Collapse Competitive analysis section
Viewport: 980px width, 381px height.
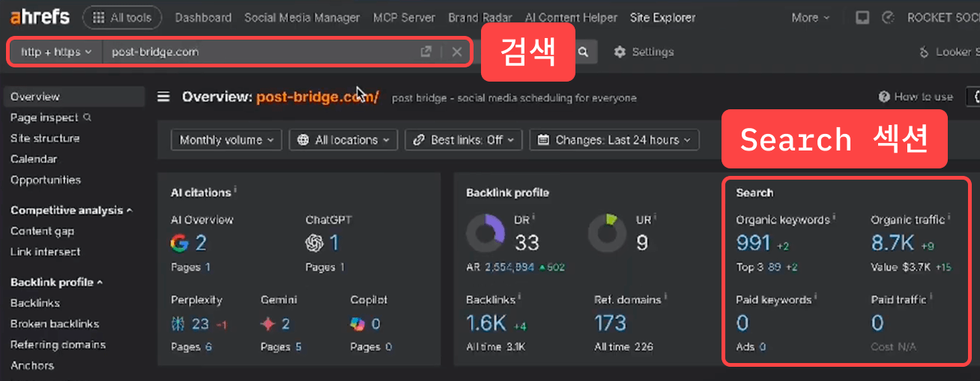[71, 210]
